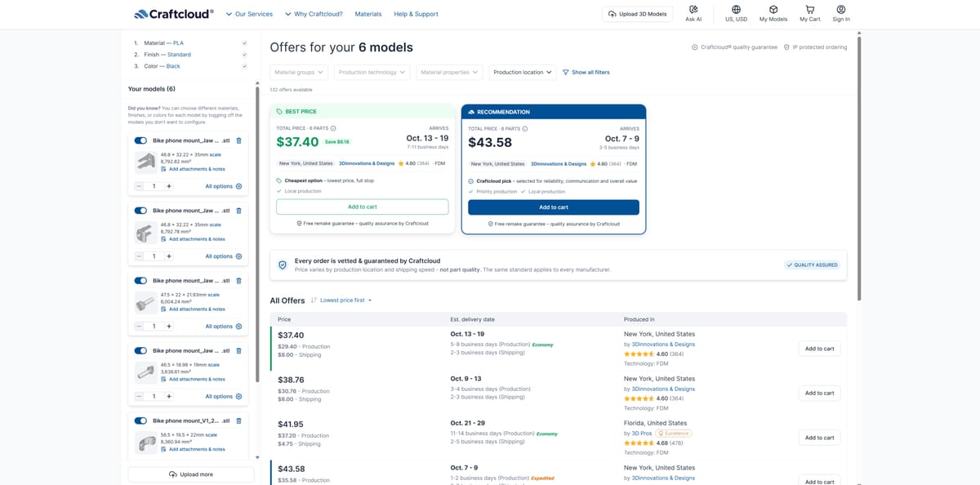
Task: Click scale link for 46.5 × 18.98 × 19mm model
Action: [x=213, y=364]
